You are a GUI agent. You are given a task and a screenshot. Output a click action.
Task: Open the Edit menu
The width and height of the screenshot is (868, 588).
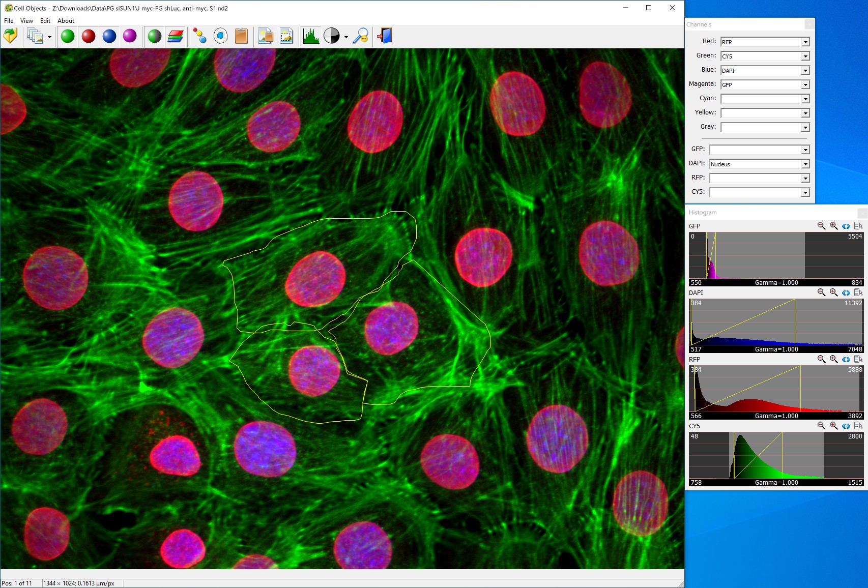(45, 21)
